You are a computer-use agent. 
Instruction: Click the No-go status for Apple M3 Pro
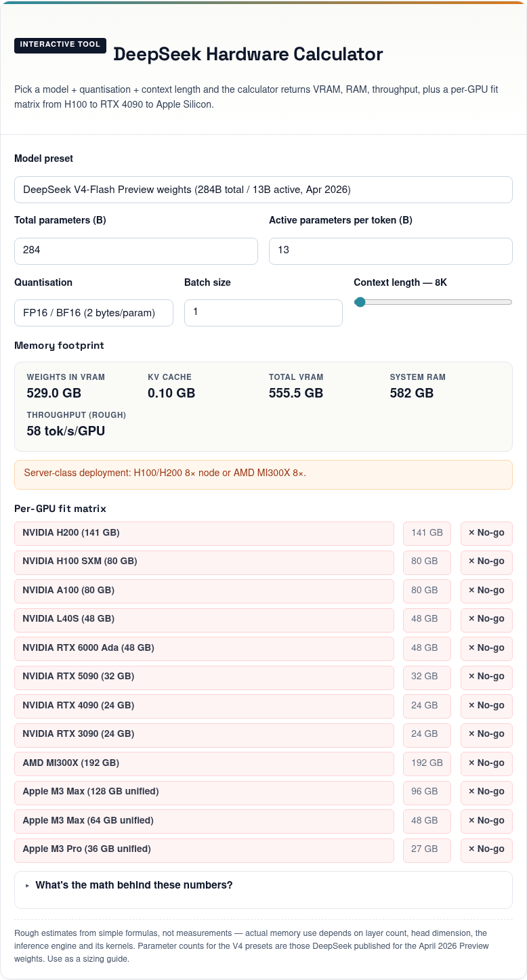click(486, 850)
